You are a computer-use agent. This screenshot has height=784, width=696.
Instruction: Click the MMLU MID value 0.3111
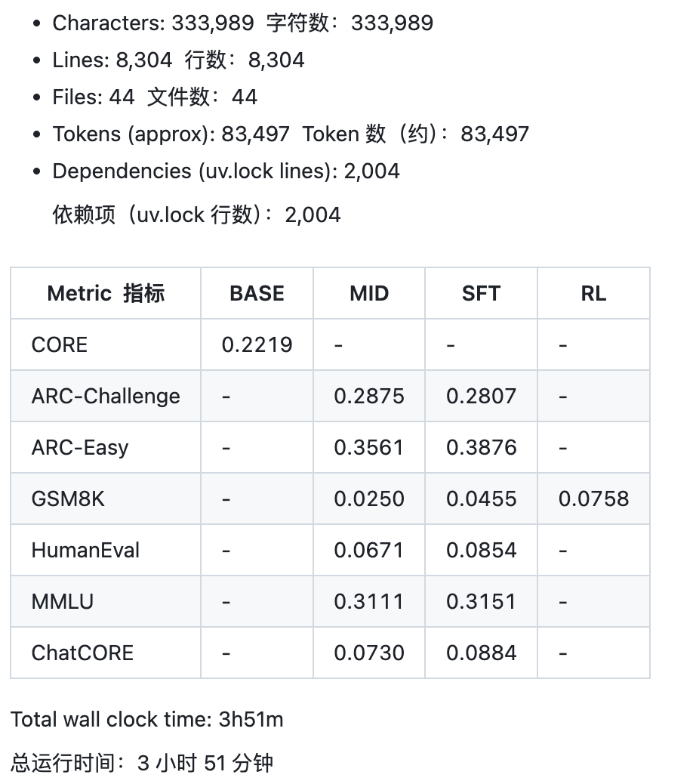click(x=369, y=601)
